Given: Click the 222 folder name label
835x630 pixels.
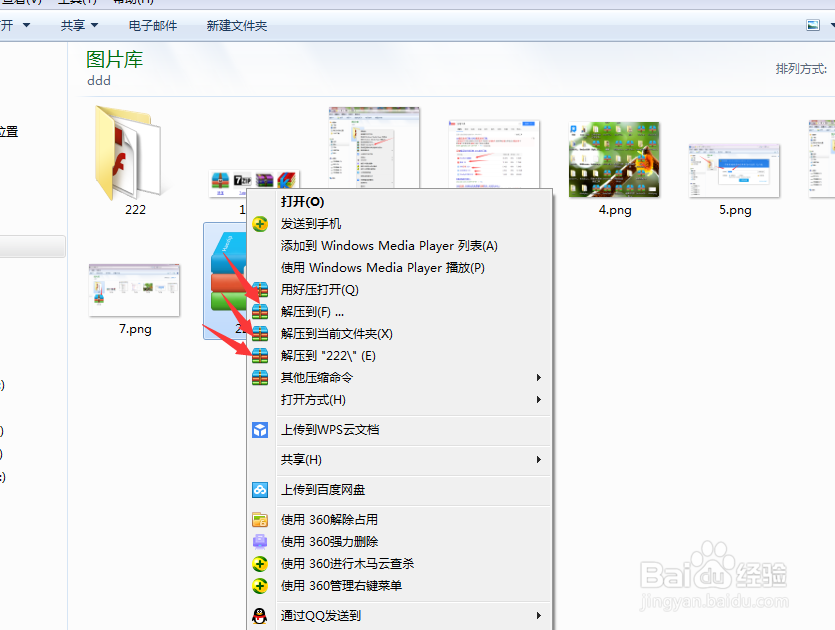Looking at the screenshot, I should [135, 210].
